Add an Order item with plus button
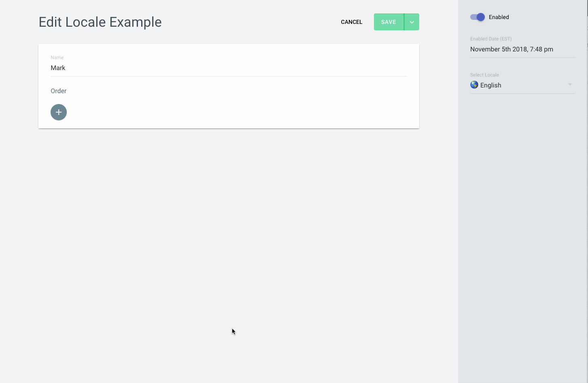 [x=59, y=112]
